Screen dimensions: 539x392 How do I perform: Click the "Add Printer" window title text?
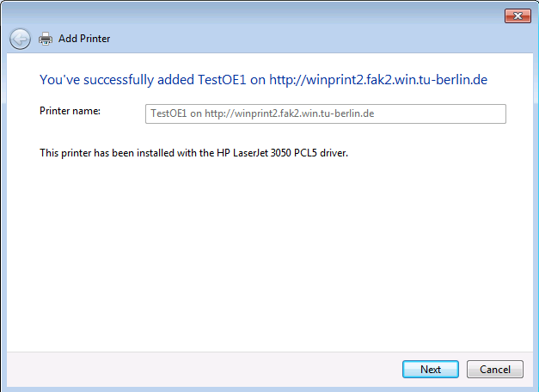coord(84,39)
